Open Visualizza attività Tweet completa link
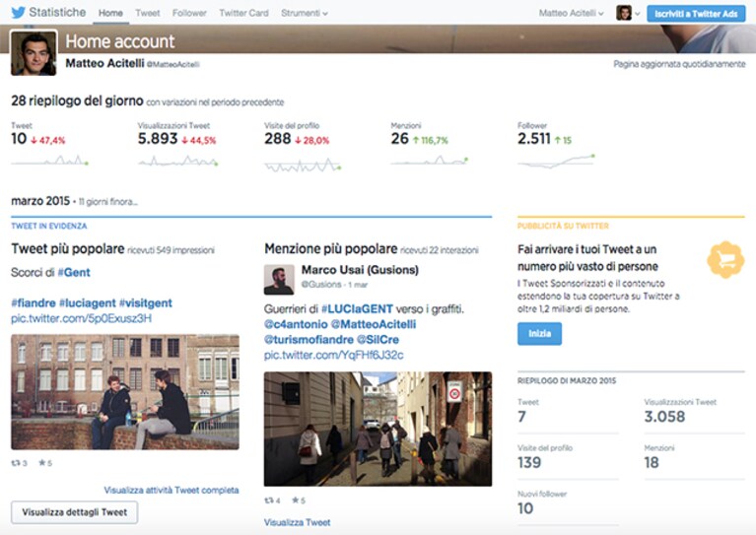Viewport: 756px width, 535px height. tap(172, 491)
